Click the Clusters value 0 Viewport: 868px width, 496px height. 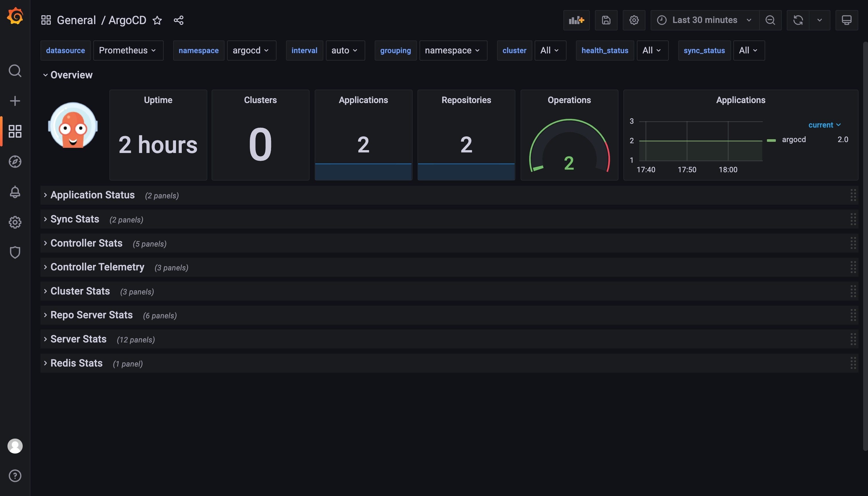click(x=260, y=144)
